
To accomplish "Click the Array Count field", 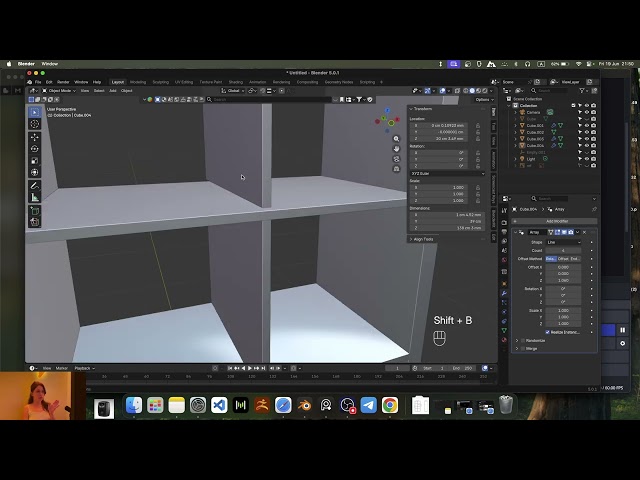I will [563, 251].
